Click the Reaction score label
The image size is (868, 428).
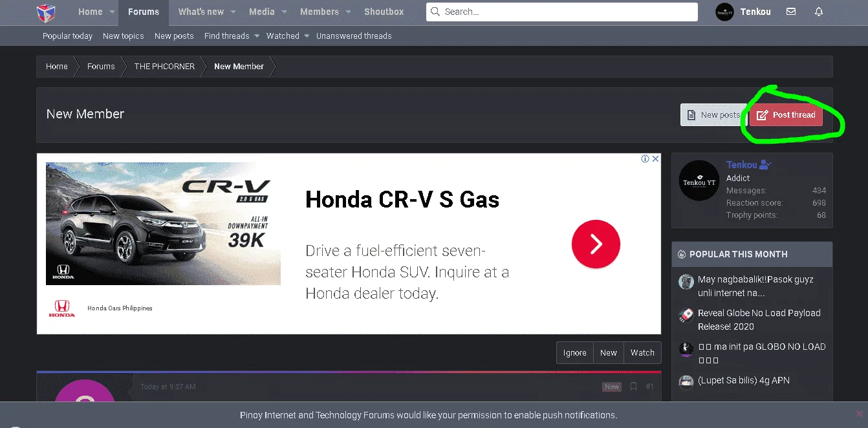click(754, 203)
